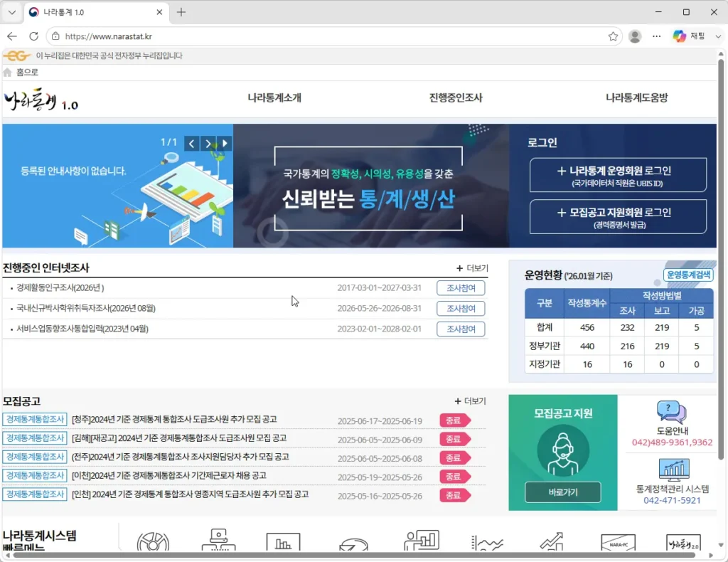
Task: Click the 1/1 banner page counter
Action: pyautogui.click(x=168, y=142)
